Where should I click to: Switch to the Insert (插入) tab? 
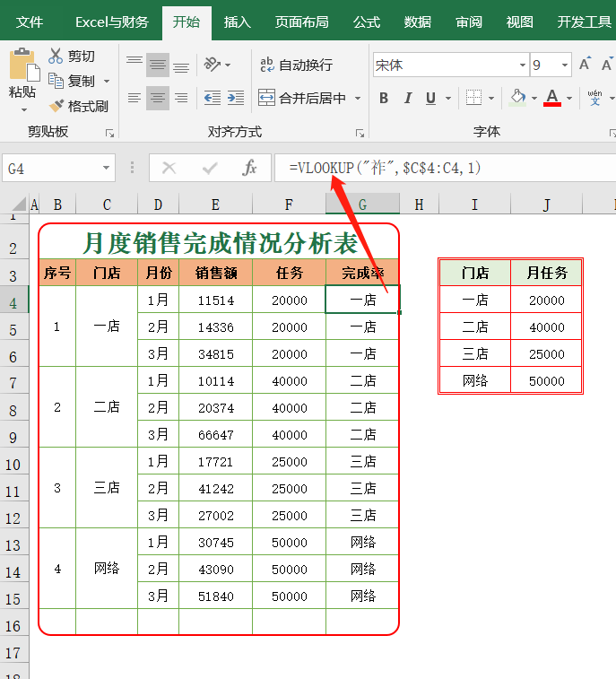[238, 22]
